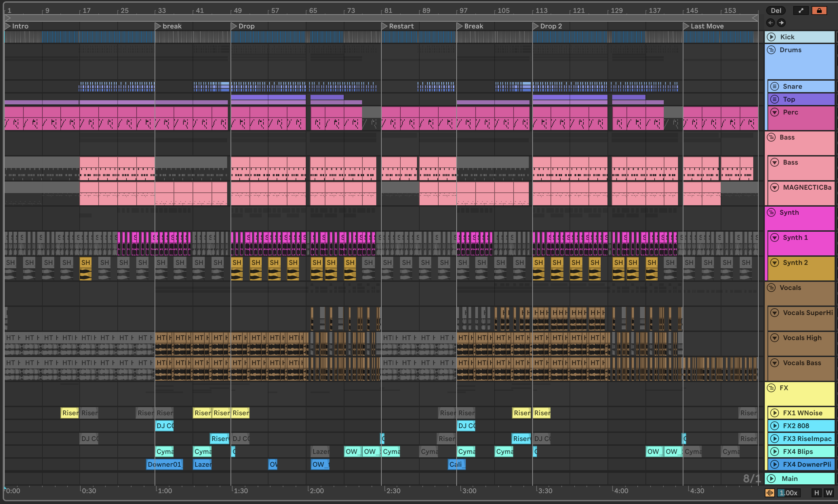This screenshot has height=504, width=838.
Task: Click the Main track unfold icon
Action: pos(772,479)
